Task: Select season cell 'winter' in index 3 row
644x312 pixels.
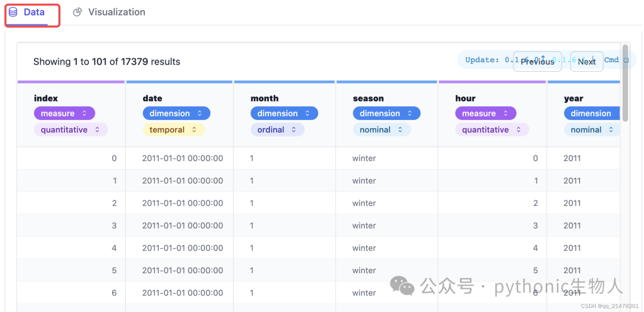Action: click(387, 225)
